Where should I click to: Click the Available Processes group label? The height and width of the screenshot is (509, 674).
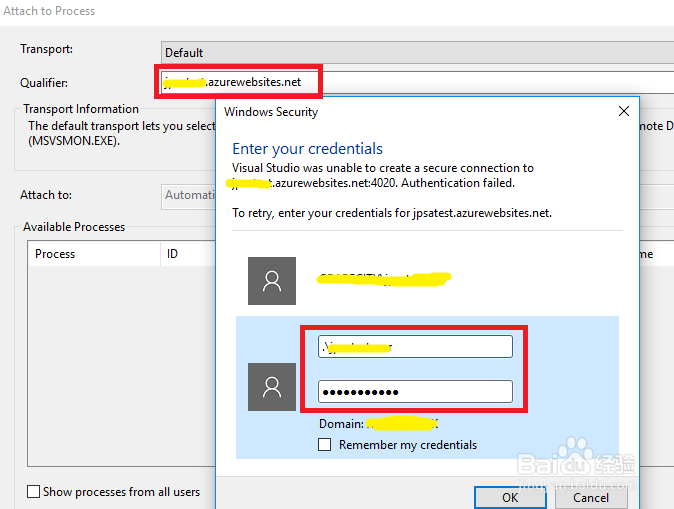[x=74, y=227]
